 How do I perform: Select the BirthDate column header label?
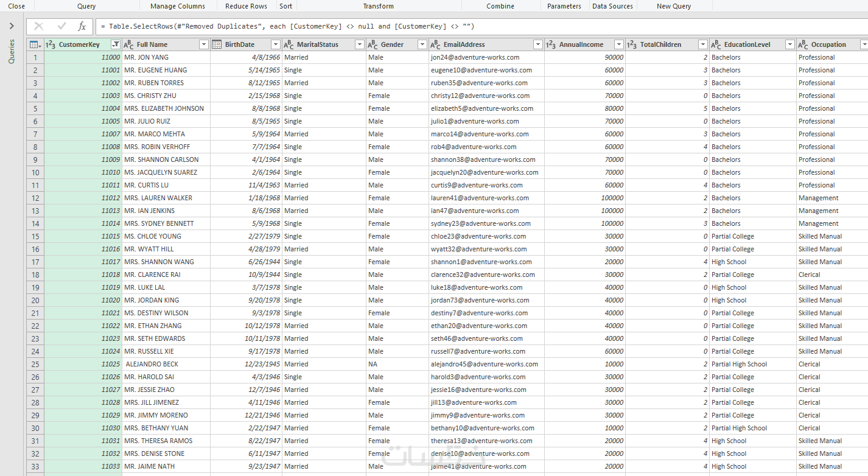240,44
